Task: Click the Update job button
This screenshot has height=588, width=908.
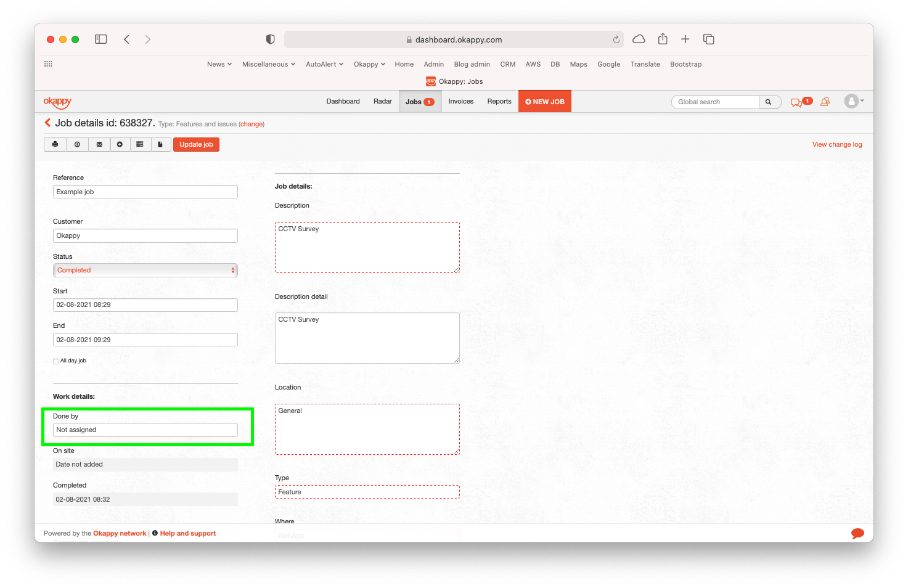Action: click(x=196, y=144)
